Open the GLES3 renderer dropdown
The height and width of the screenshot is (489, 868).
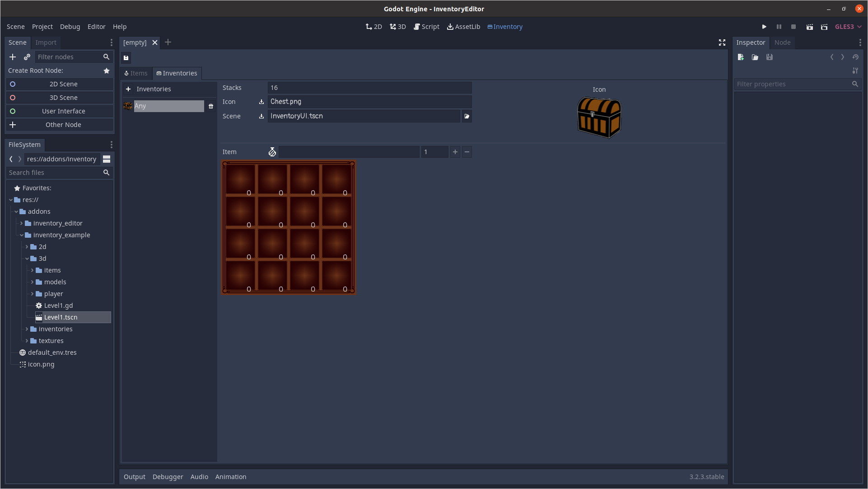tap(848, 27)
